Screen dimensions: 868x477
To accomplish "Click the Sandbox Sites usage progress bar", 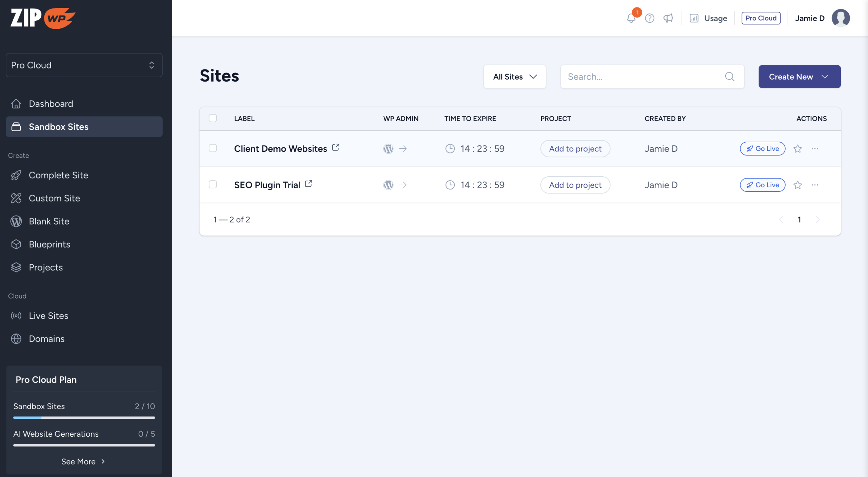I will click(84, 418).
